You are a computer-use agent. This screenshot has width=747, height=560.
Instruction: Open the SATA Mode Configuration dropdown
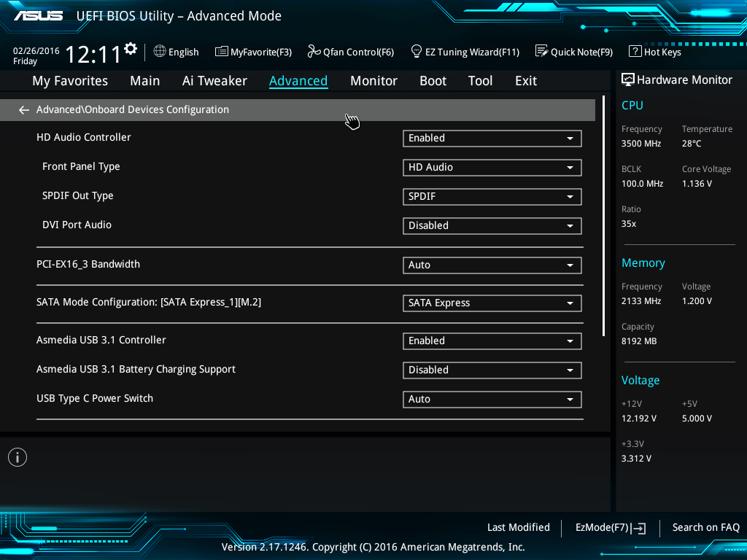coord(492,303)
